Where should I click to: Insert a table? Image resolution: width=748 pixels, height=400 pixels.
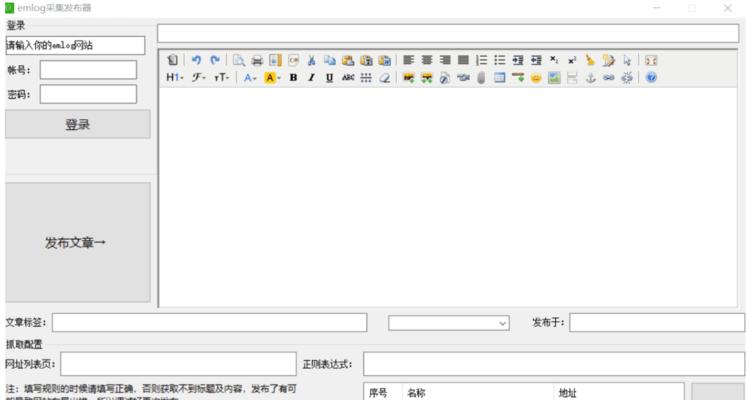[499, 77]
